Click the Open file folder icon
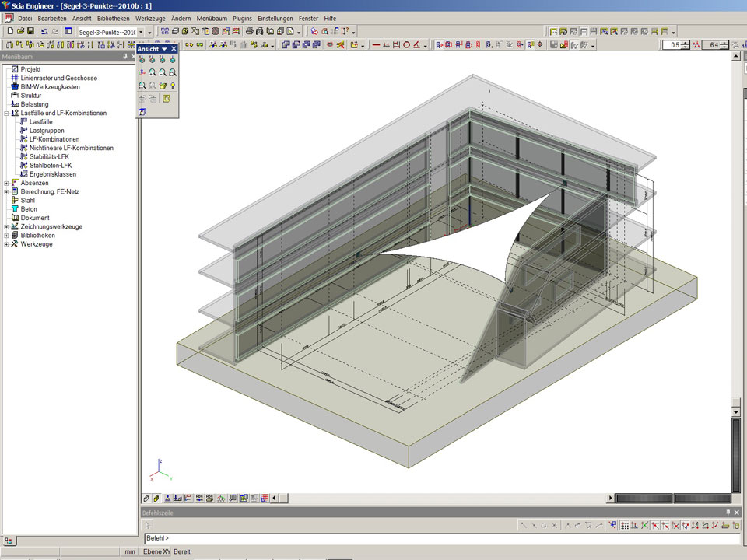This screenshot has width=747, height=560. point(21,31)
